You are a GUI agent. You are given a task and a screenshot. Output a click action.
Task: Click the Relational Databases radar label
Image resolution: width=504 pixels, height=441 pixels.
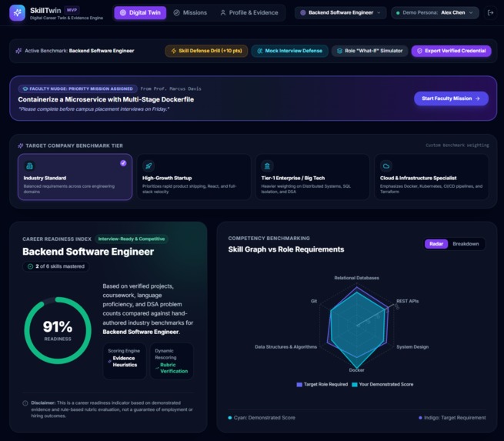(356, 278)
